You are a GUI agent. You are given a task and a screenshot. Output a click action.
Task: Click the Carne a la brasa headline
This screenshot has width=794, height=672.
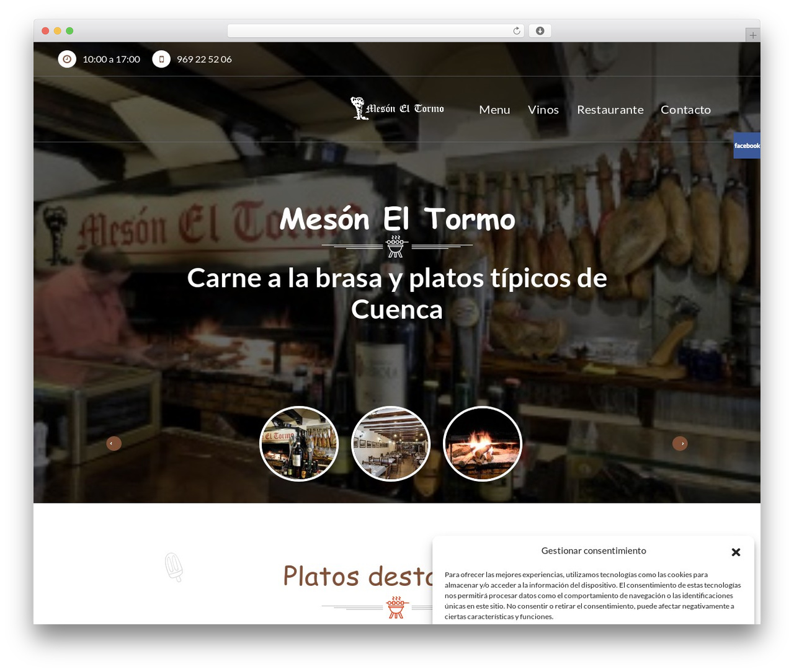(x=397, y=293)
